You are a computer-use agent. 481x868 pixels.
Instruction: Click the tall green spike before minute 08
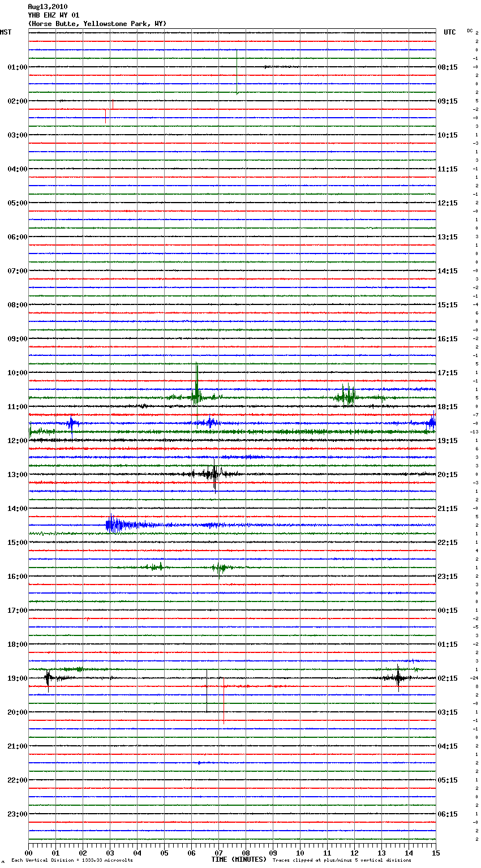(x=237, y=72)
